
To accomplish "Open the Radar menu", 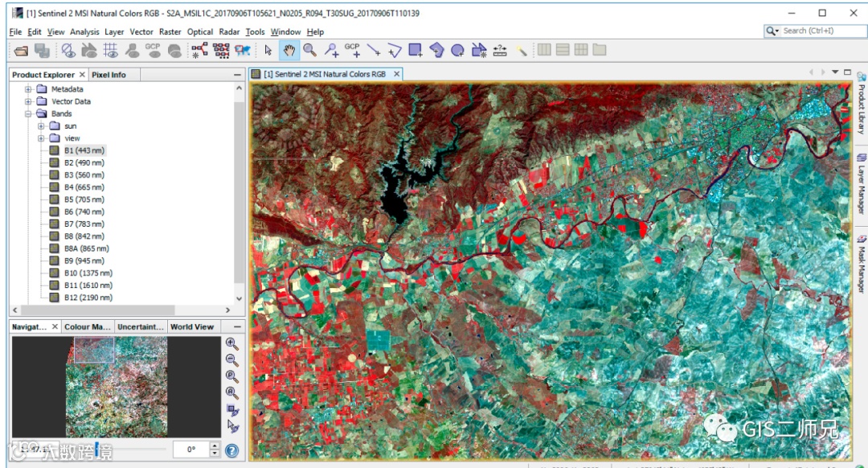I will (229, 32).
